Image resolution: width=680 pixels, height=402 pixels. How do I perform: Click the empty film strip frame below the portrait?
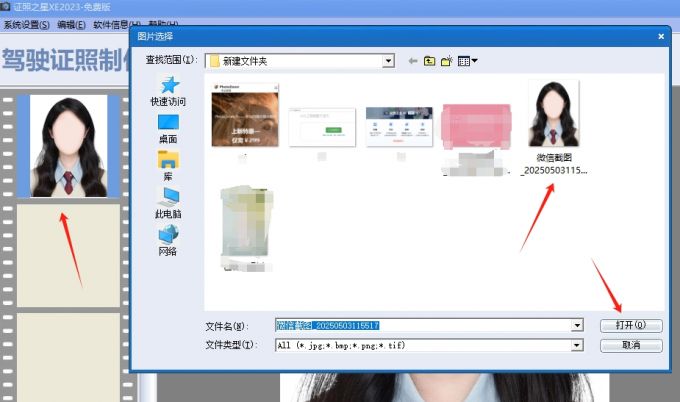(68, 255)
